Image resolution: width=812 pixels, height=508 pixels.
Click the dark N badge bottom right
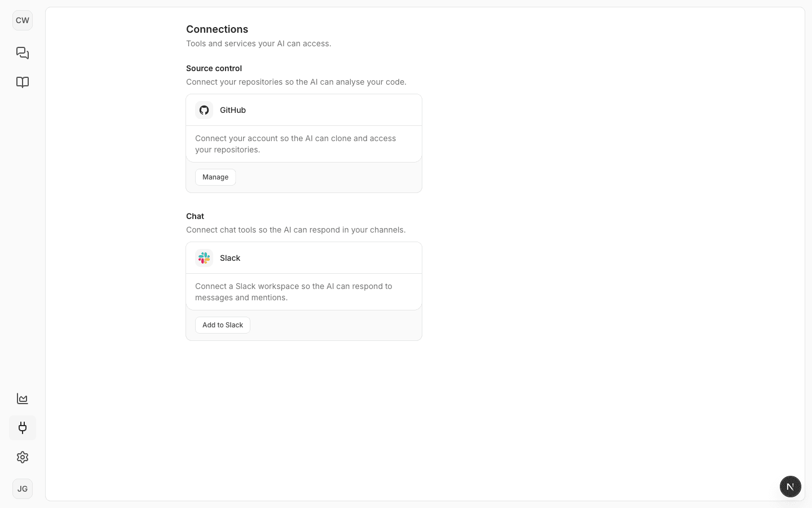tap(791, 487)
